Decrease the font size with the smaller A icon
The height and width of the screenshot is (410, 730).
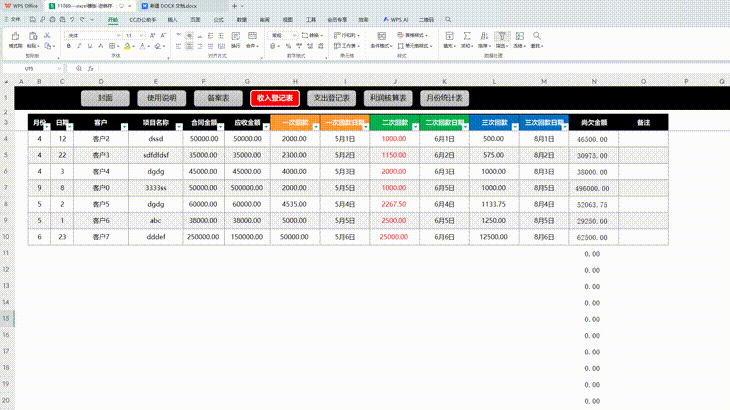[163, 35]
